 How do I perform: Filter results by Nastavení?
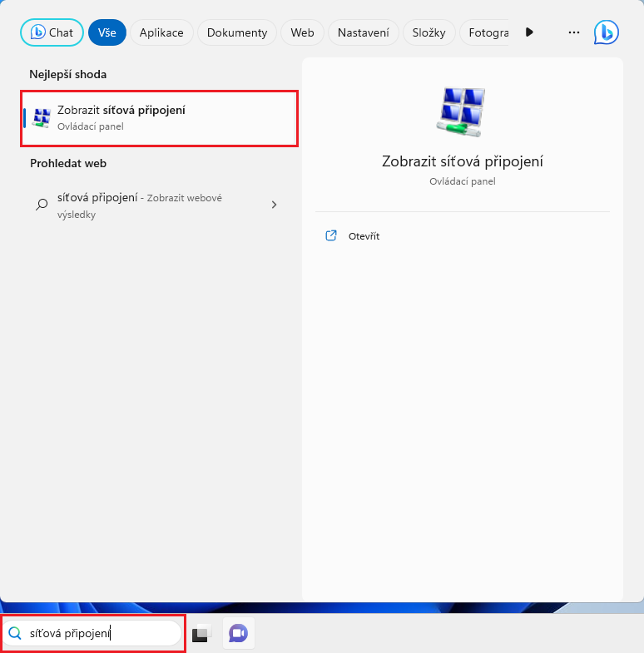364,32
